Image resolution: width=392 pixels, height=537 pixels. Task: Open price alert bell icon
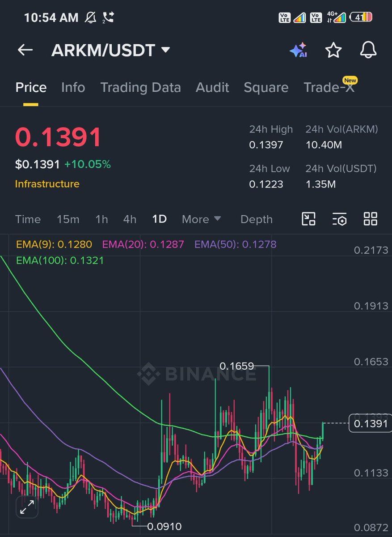coord(368,50)
